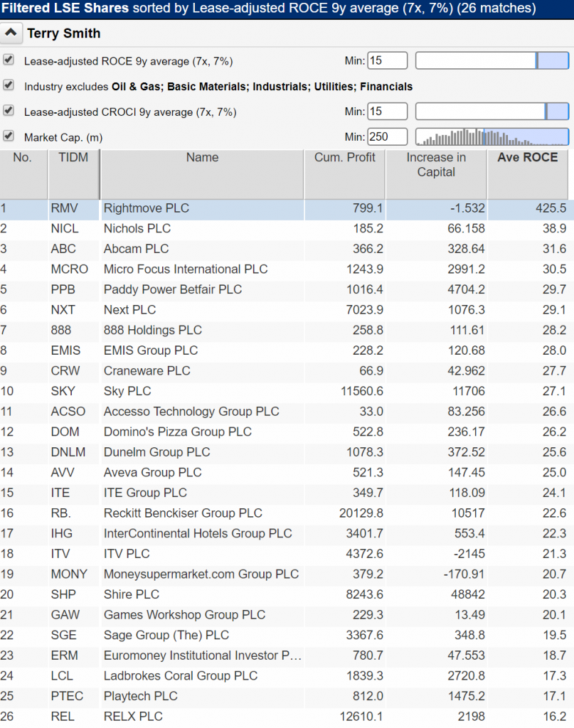Image resolution: width=574 pixels, height=728 pixels.
Task: Select Moneysupermarket.com Group PLC
Action: pyautogui.click(x=287, y=574)
